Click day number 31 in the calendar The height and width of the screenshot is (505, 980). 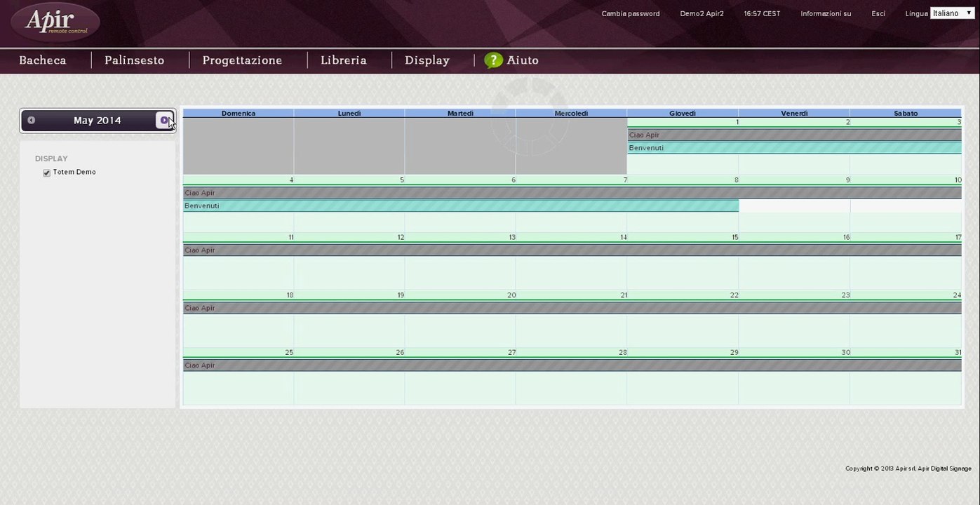tap(958, 353)
